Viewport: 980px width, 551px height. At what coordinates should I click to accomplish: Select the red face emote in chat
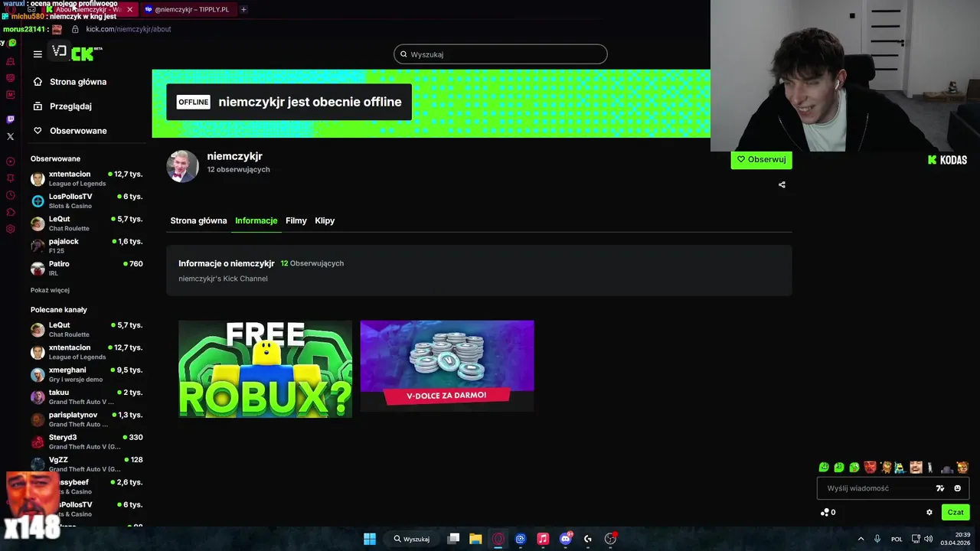coord(870,467)
